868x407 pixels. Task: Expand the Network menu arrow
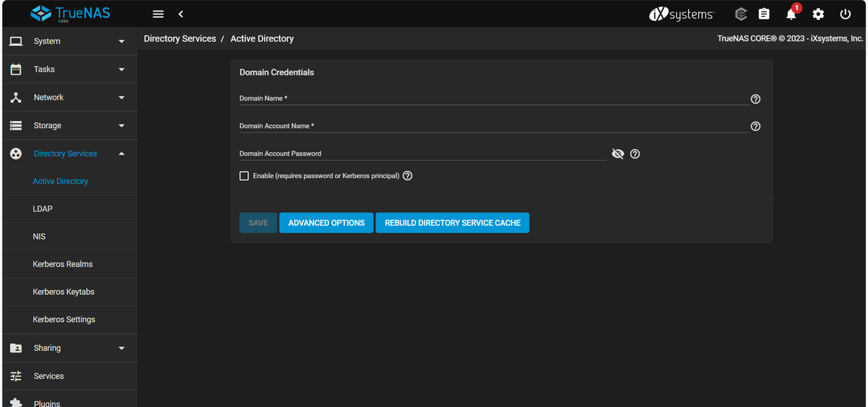[x=122, y=98]
